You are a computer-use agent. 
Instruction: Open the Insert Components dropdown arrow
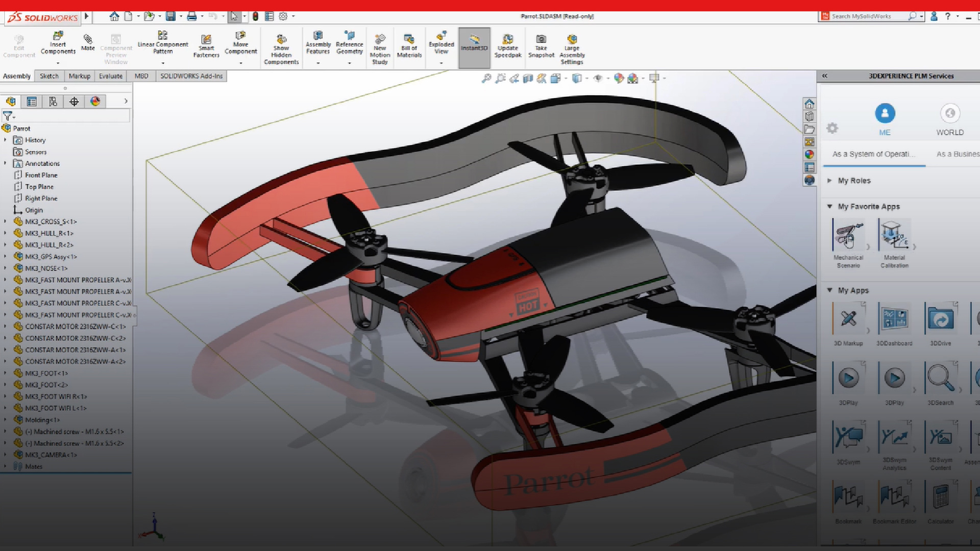pyautogui.click(x=58, y=63)
